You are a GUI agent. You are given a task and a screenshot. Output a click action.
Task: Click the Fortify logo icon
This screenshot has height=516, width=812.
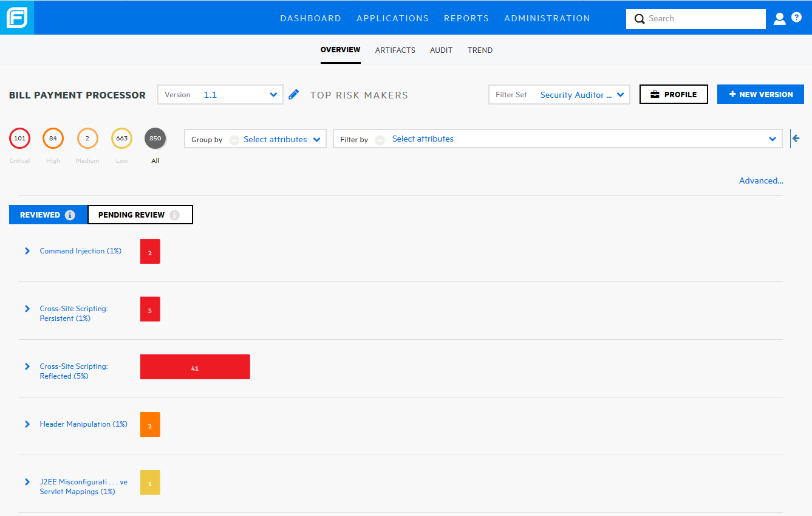click(x=16, y=17)
